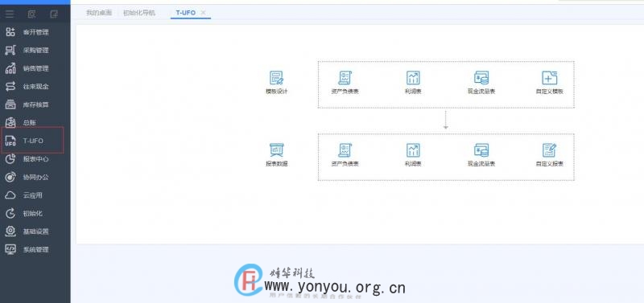Open 自定义报表 custom report
This screenshot has width=644, height=303.
pos(549,154)
